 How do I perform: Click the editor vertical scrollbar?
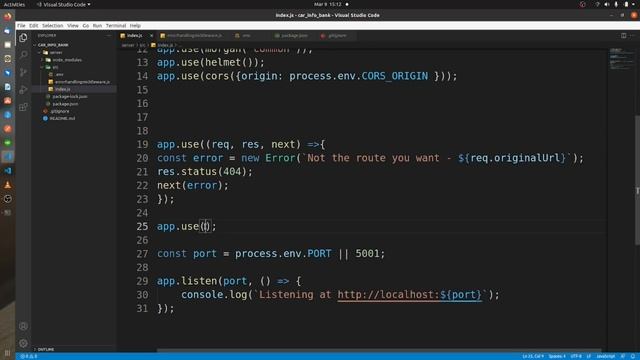pos(637,180)
